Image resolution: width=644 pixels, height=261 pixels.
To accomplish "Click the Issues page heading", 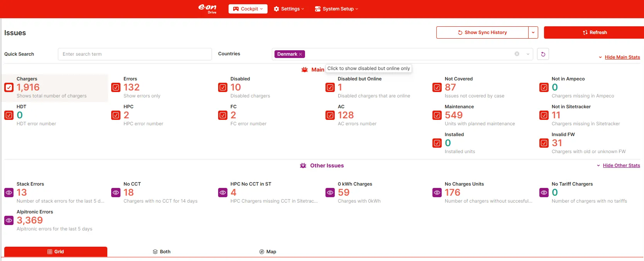I will pyautogui.click(x=15, y=33).
